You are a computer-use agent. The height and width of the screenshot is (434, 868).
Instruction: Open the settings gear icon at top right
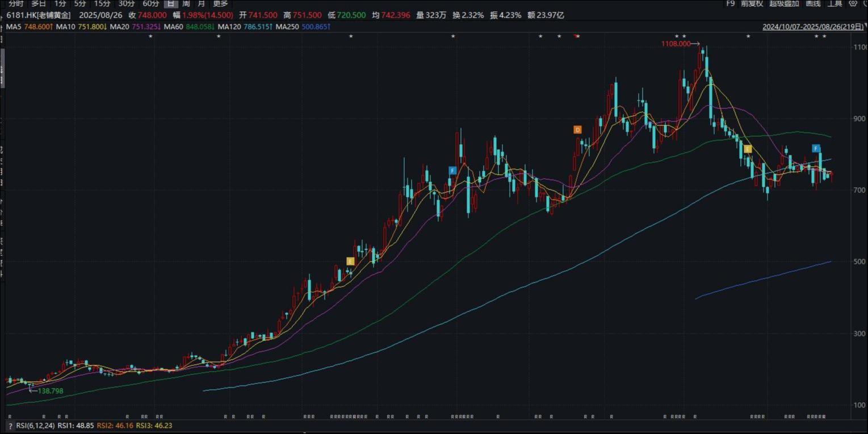(x=853, y=4)
